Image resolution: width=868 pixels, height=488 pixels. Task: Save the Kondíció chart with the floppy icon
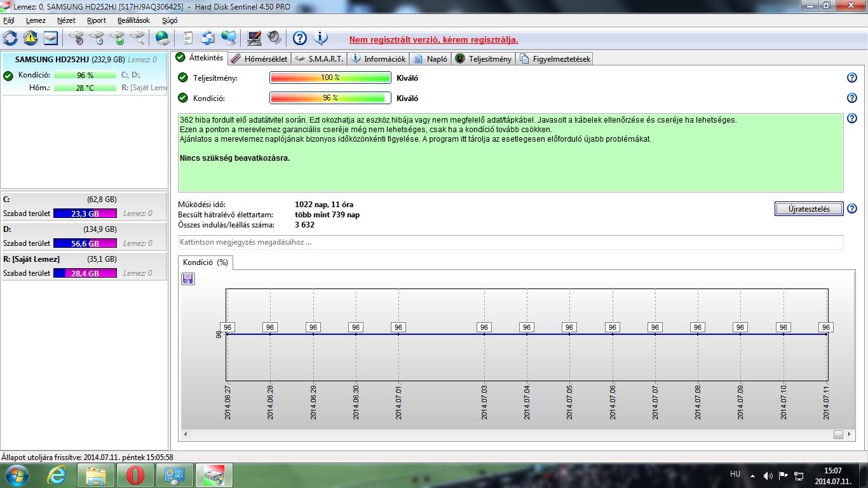click(x=188, y=279)
